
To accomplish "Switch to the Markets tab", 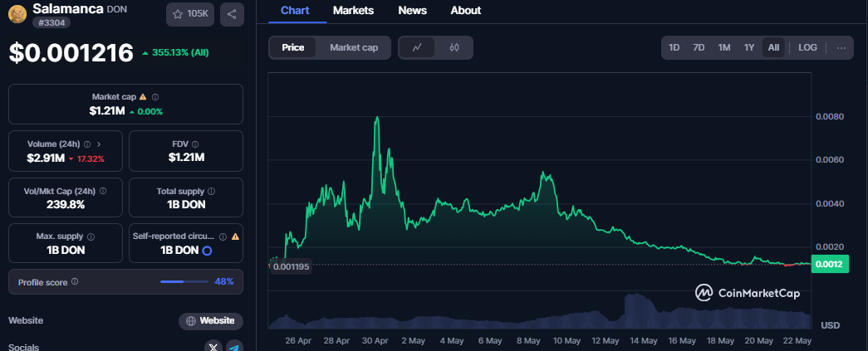I will click(353, 11).
